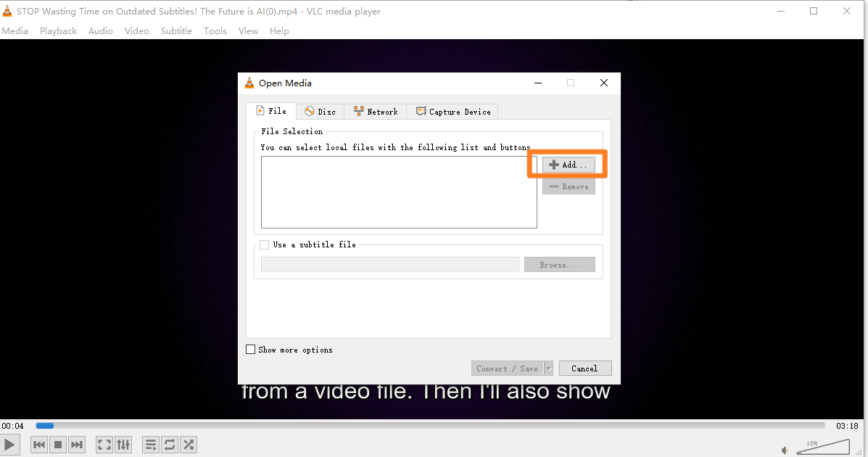868x457 pixels.
Task: Click the Play button to start playback
Action: point(9,444)
